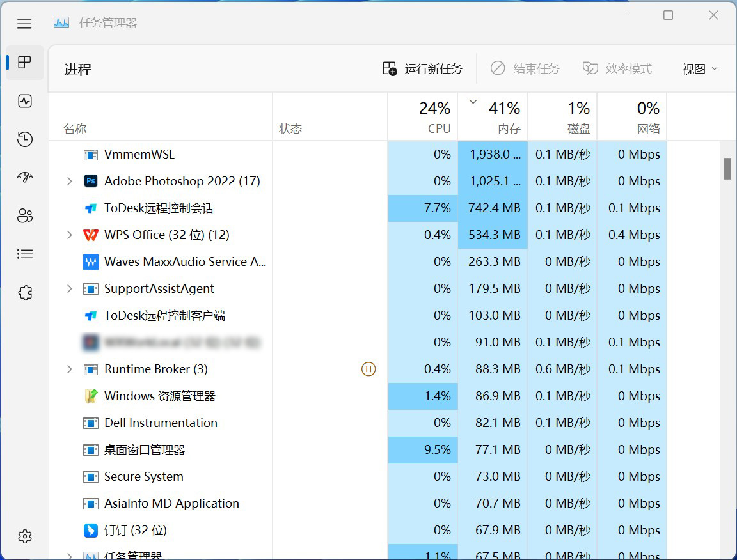Screen dimensions: 737x560
Task: Click the Adobe Photoshop Ps icon
Action: [91, 181]
